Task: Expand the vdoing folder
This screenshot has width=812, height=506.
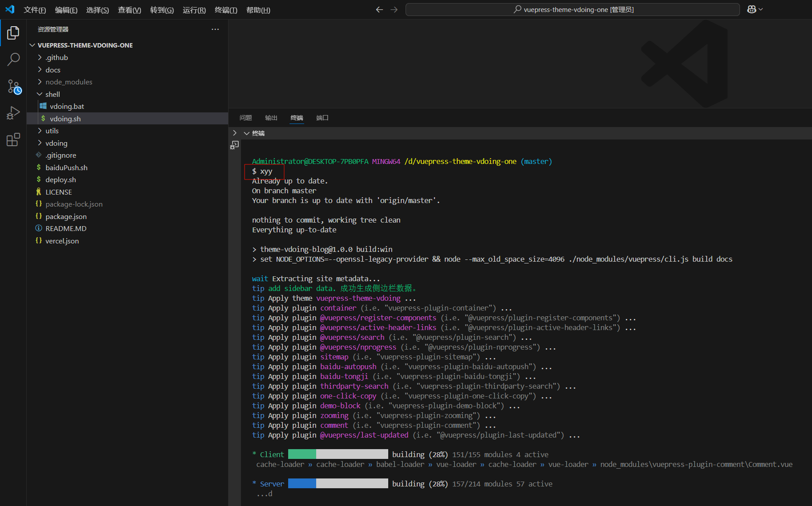Action: (x=40, y=143)
